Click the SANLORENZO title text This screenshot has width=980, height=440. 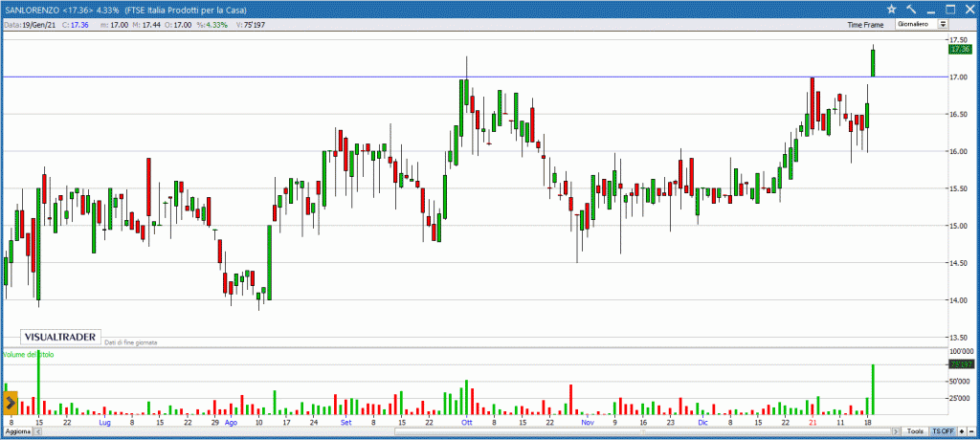click(32, 10)
